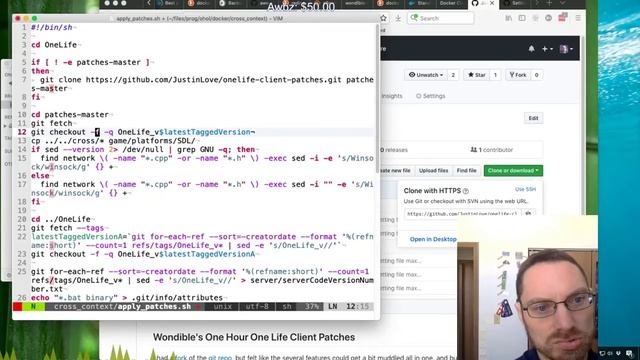Click the Open in Desktop link
Viewport: 640px width, 360px height.
click(x=433, y=239)
